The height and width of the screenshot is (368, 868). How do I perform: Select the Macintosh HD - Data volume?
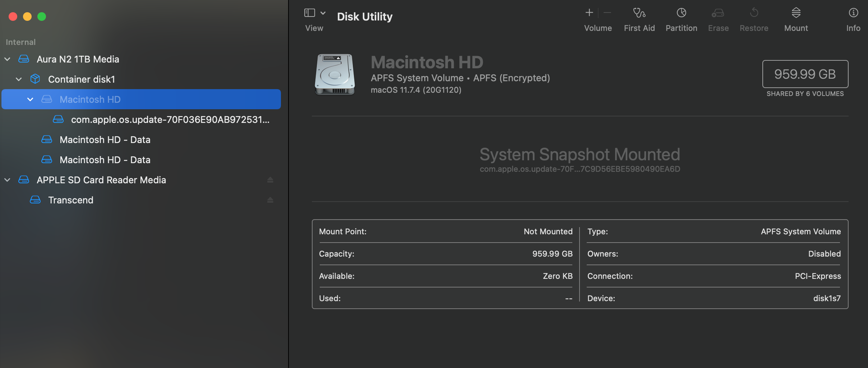[105, 139]
